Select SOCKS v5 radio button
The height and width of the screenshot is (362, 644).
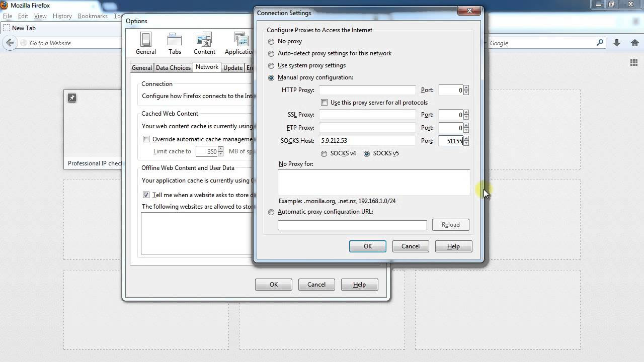coord(367,154)
